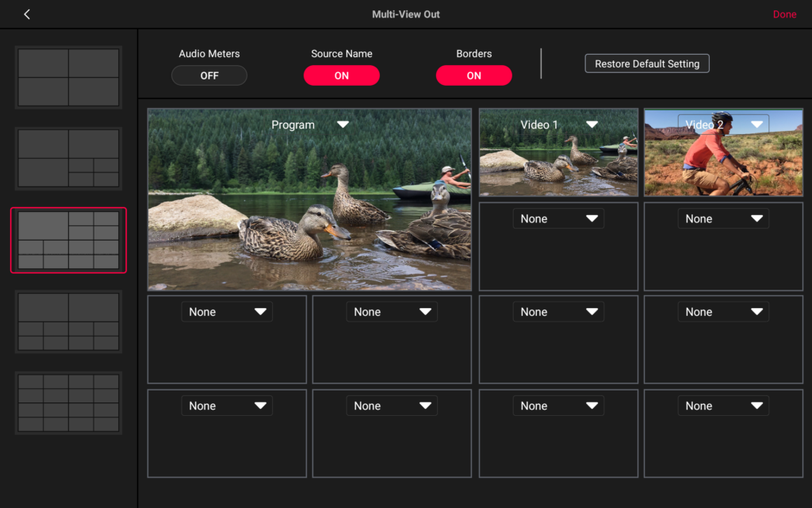Viewport: 812px width, 508px height.
Task: Expand the bottom-left None source dropdown
Action: click(227, 406)
